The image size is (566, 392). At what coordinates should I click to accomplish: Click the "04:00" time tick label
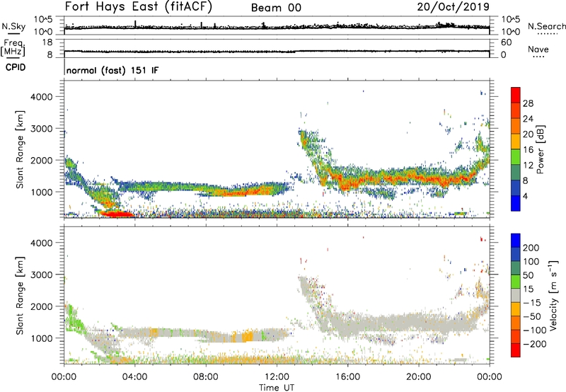134,377
